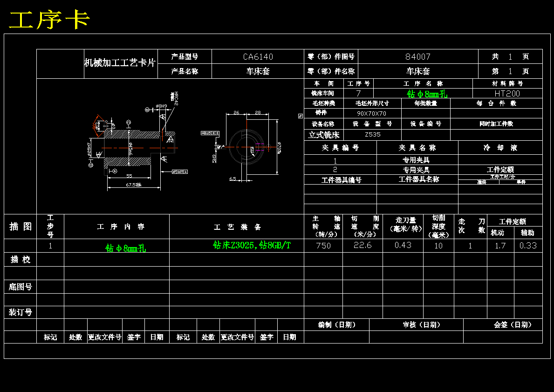
Task: Click the 工序号 header cell
Action: click(x=358, y=83)
